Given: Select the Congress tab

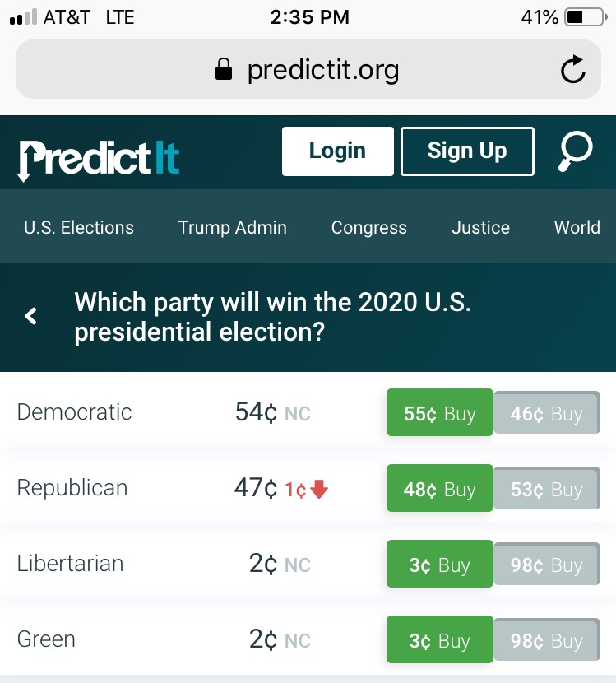Looking at the screenshot, I should [x=369, y=227].
